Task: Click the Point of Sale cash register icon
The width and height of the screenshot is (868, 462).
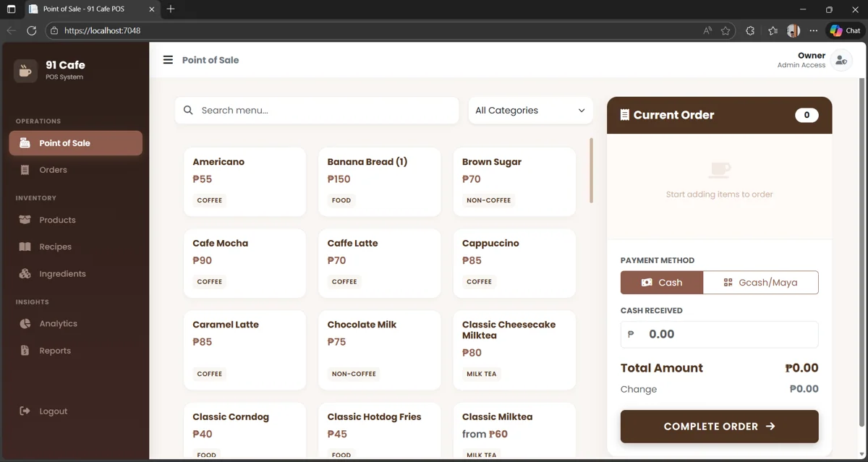Action: point(25,143)
